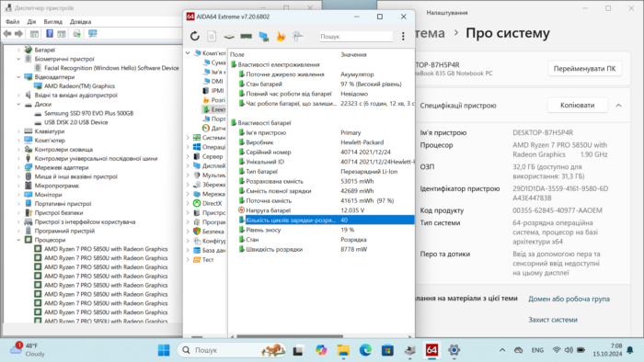Open the AIDA64 report page icon

(212, 37)
